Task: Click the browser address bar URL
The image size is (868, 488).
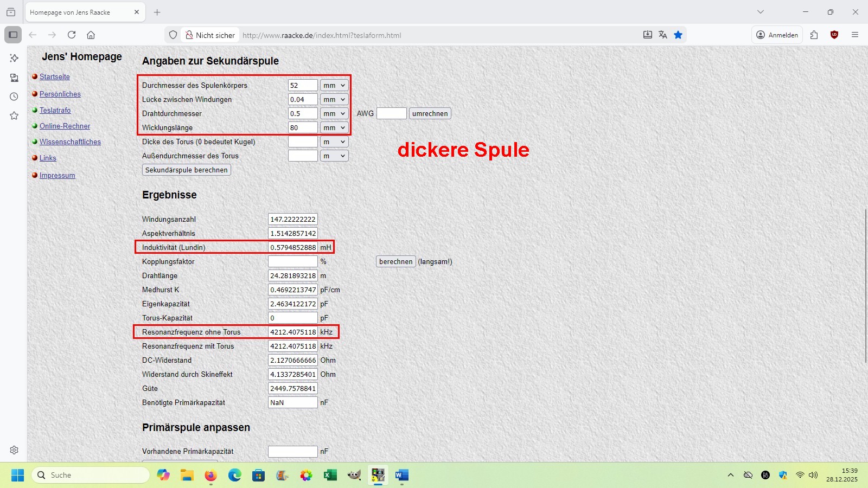Action: [322, 35]
